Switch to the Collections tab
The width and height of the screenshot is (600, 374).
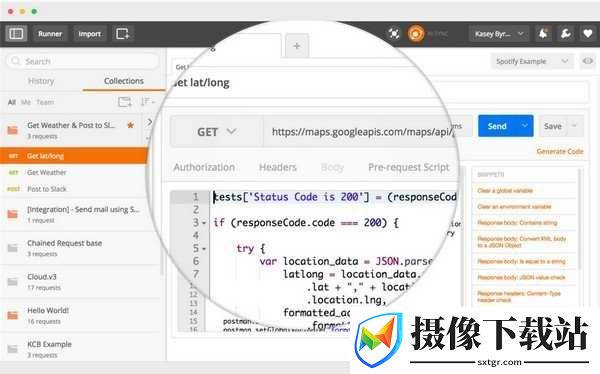124,81
